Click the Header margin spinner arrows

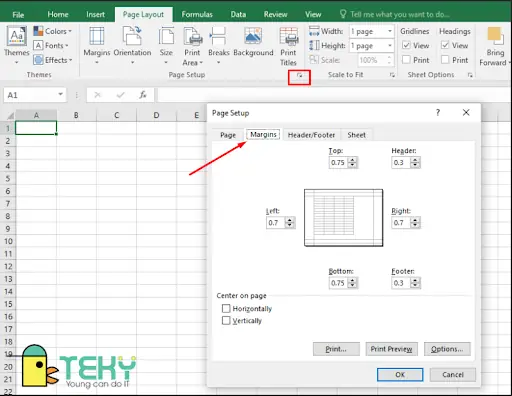tap(415, 163)
